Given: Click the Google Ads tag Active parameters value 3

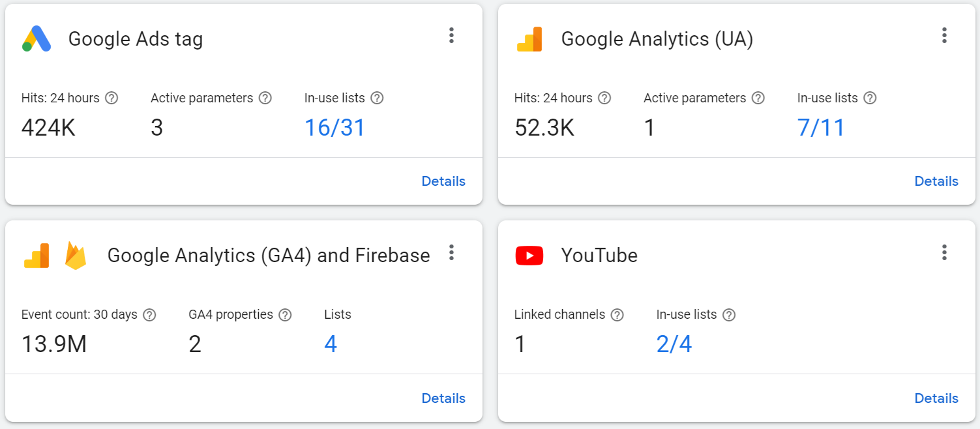Looking at the screenshot, I should (x=156, y=128).
